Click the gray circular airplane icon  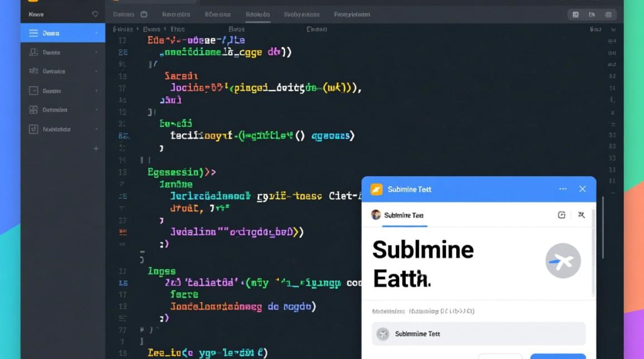pyautogui.click(x=563, y=261)
